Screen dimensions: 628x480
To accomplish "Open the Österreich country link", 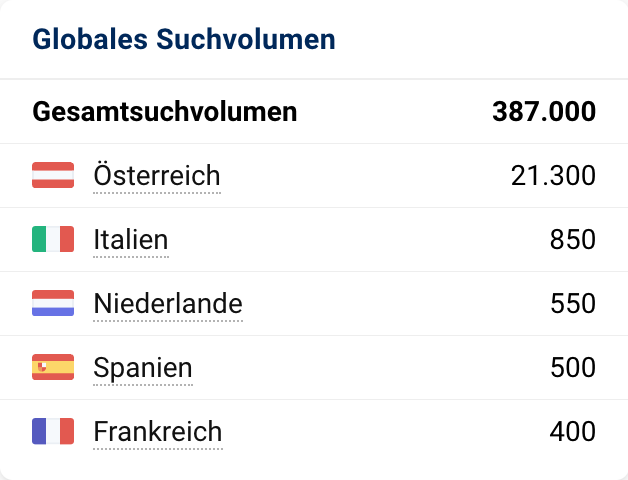I will pos(156,176).
